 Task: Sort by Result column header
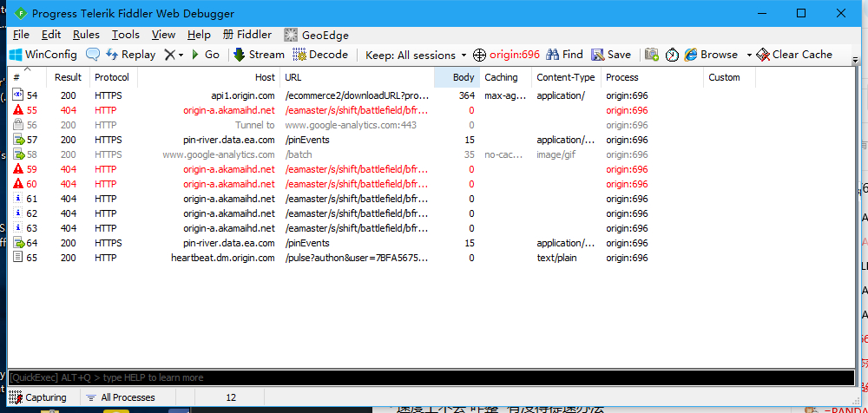click(68, 77)
